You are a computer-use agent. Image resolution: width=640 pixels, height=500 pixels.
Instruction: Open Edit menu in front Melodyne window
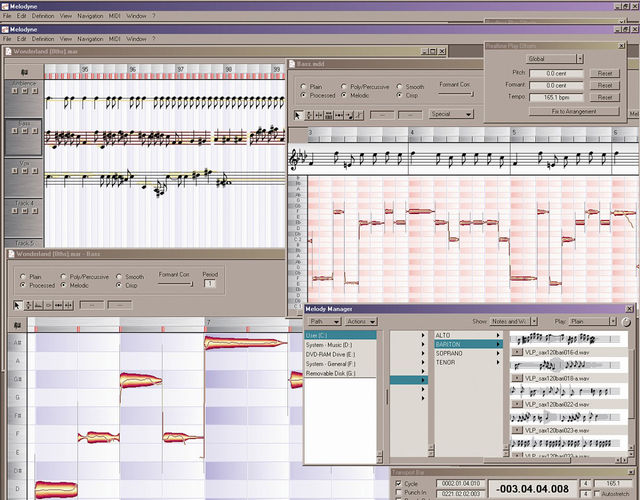click(21, 39)
